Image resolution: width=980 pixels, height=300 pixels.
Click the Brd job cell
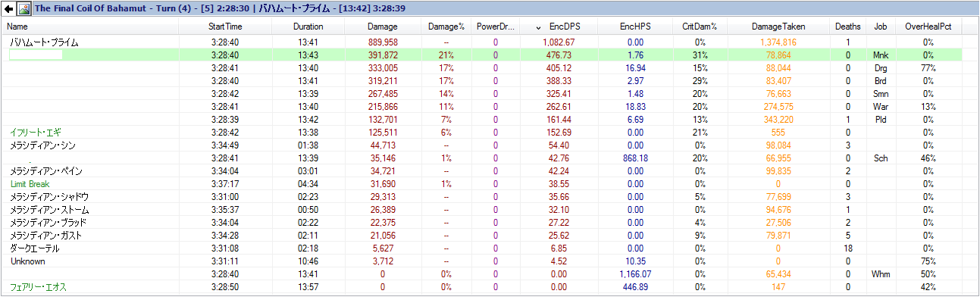[880, 81]
